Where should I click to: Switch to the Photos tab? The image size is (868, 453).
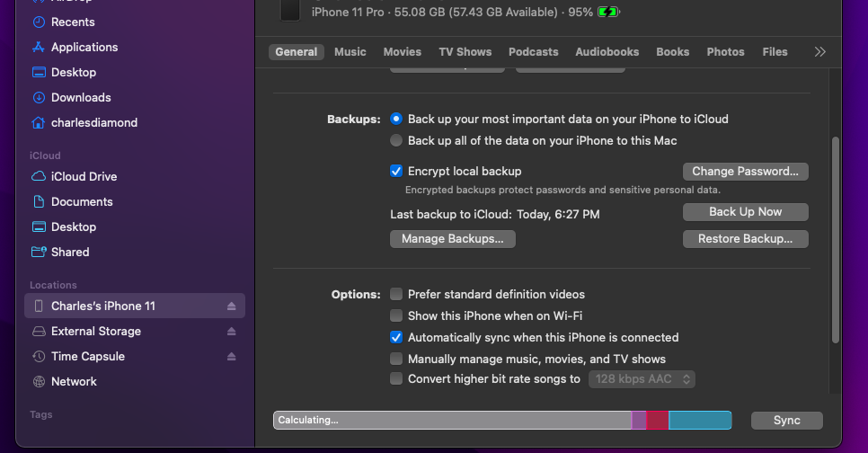[x=725, y=52]
